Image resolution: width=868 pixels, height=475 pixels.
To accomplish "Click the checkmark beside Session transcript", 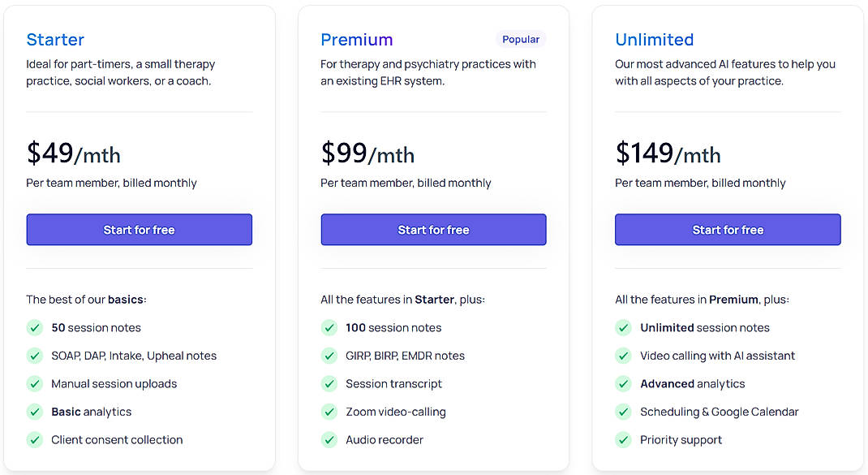I will coord(329,383).
